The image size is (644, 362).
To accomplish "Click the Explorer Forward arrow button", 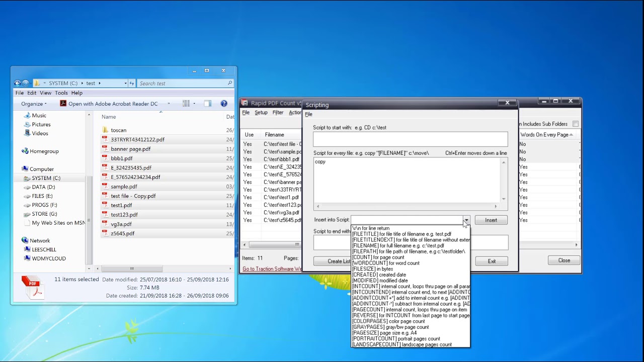I will 26,83.
